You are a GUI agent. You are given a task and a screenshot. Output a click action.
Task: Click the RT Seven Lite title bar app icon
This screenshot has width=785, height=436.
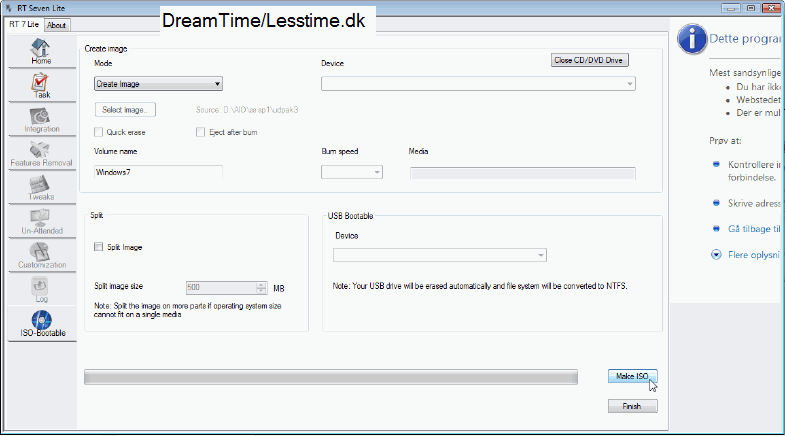click(9, 8)
